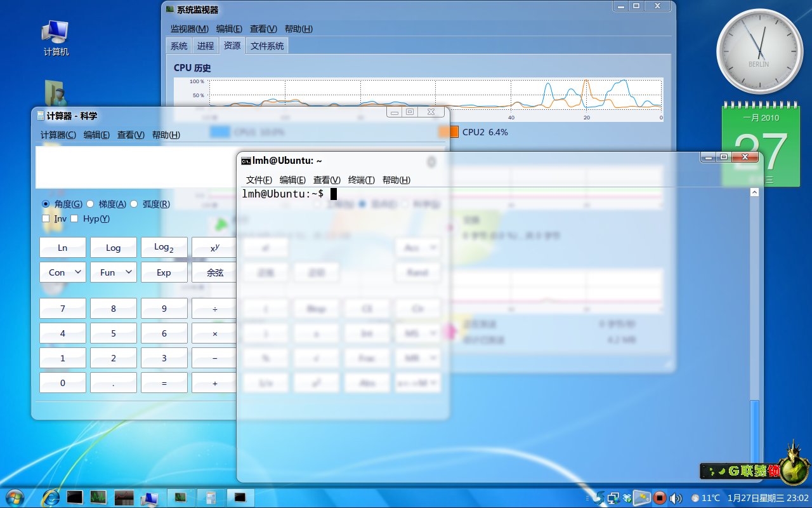Viewport: 812px width, 508px height.
Task: Select the 角度(G) radio button
Action: [46, 204]
